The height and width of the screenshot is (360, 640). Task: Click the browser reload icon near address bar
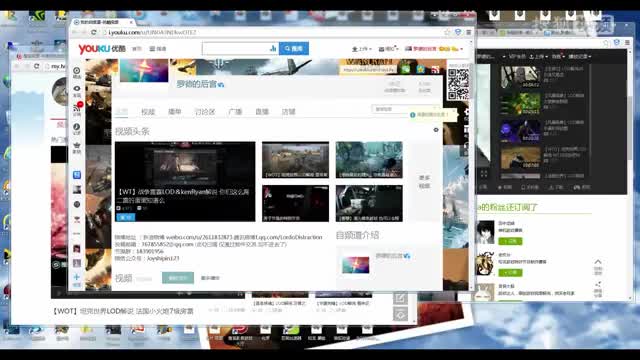[93, 32]
